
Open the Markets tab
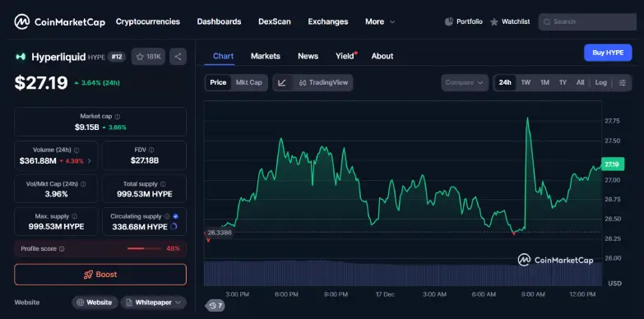coord(266,56)
